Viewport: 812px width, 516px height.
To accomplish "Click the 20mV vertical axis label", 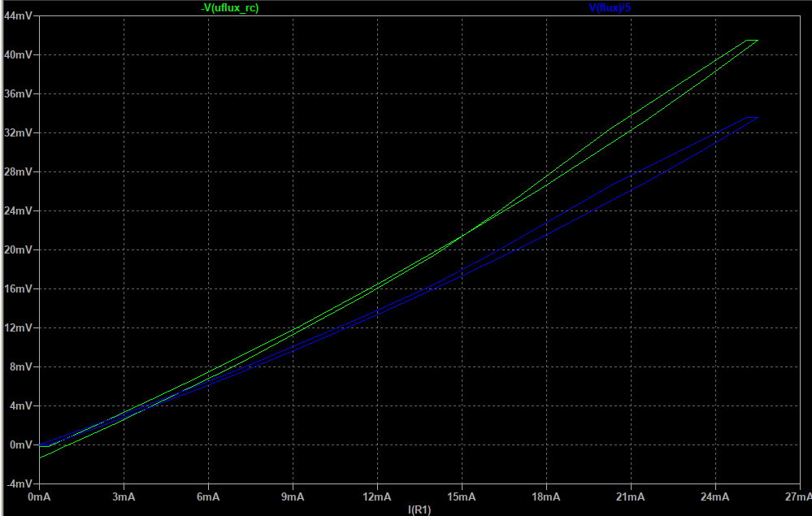I will (x=17, y=249).
